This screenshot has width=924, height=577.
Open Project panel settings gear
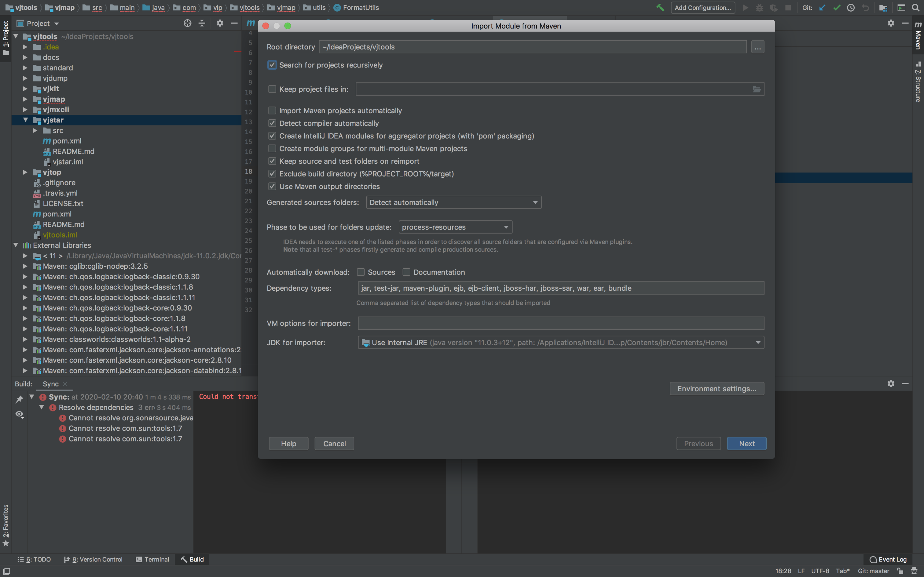220,23
